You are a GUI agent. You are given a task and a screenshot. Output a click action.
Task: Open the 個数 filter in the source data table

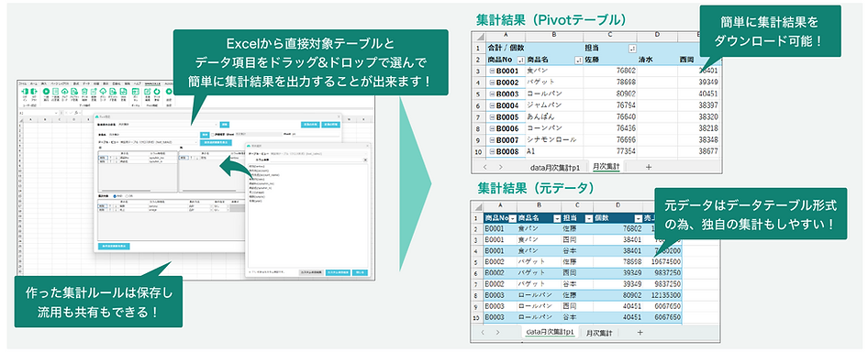[639, 218]
